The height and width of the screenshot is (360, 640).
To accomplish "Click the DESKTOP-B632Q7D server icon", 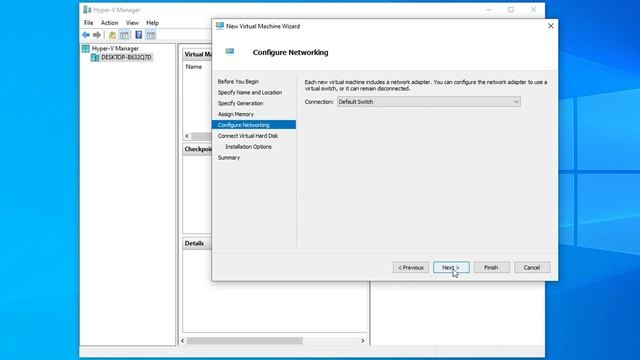I will (x=95, y=58).
